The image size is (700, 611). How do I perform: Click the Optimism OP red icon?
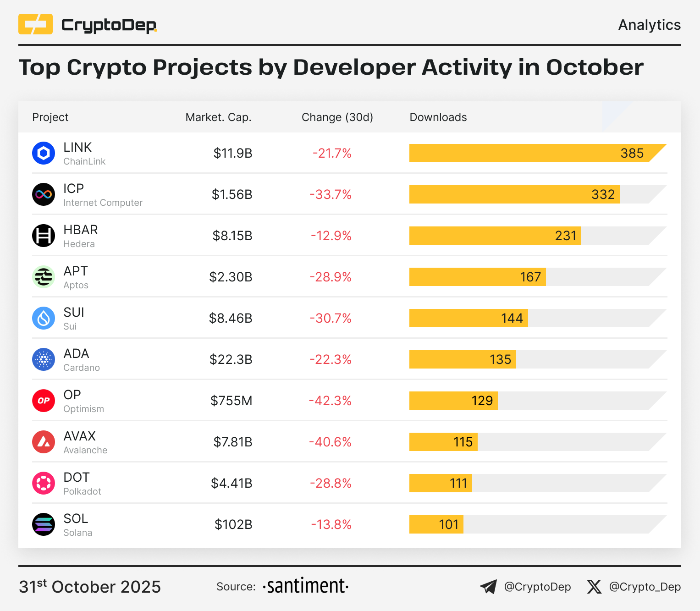pyautogui.click(x=44, y=401)
